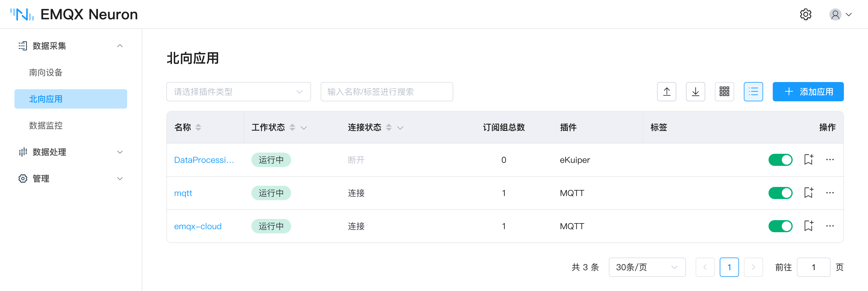Sort by 连接状态 column arrows
This screenshot has height=291, width=868.
tap(389, 128)
